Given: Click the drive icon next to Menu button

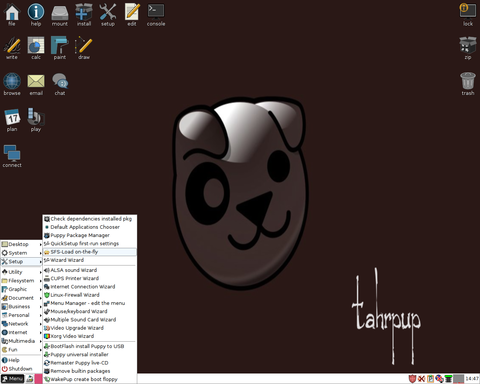Looking at the screenshot, I should (x=30, y=379).
